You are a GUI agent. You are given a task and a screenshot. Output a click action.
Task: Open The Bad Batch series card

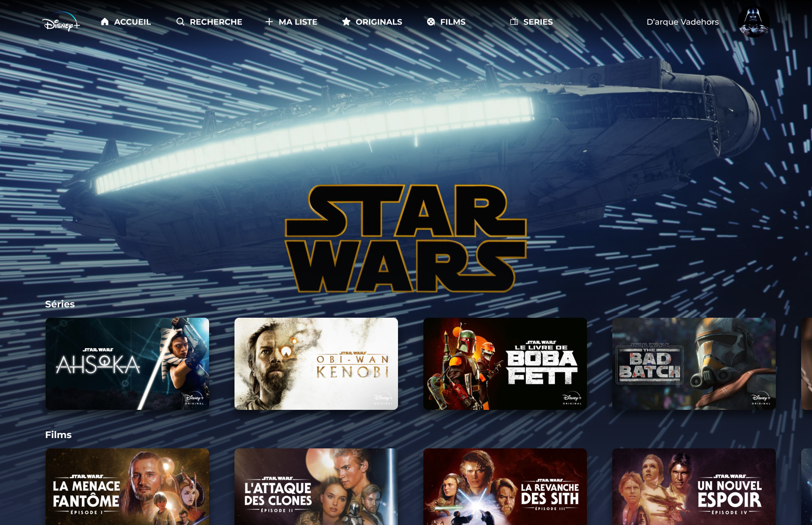point(694,364)
